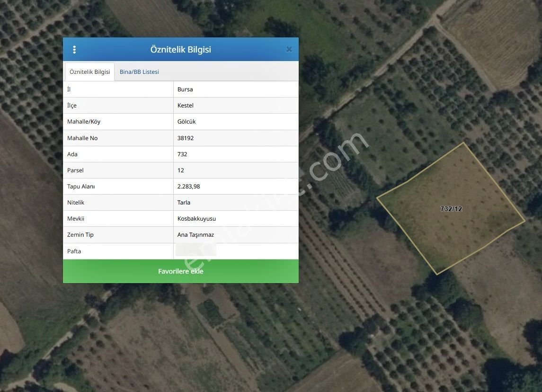Click the Parsel value 12
This screenshot has width=542, height=392.
click(x=181, y=170)
